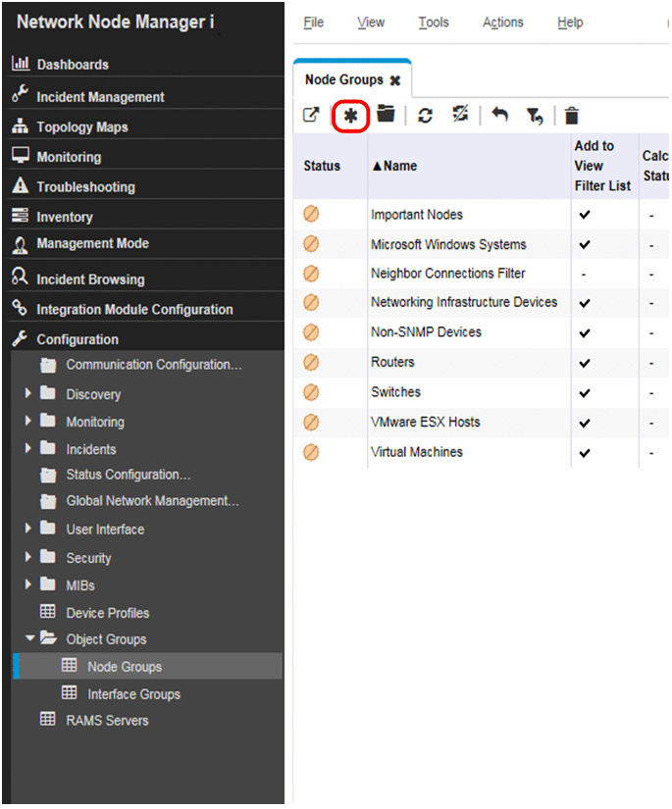
Task: Click the New (asterisk) toolbar icon
Action: [350, 116]
